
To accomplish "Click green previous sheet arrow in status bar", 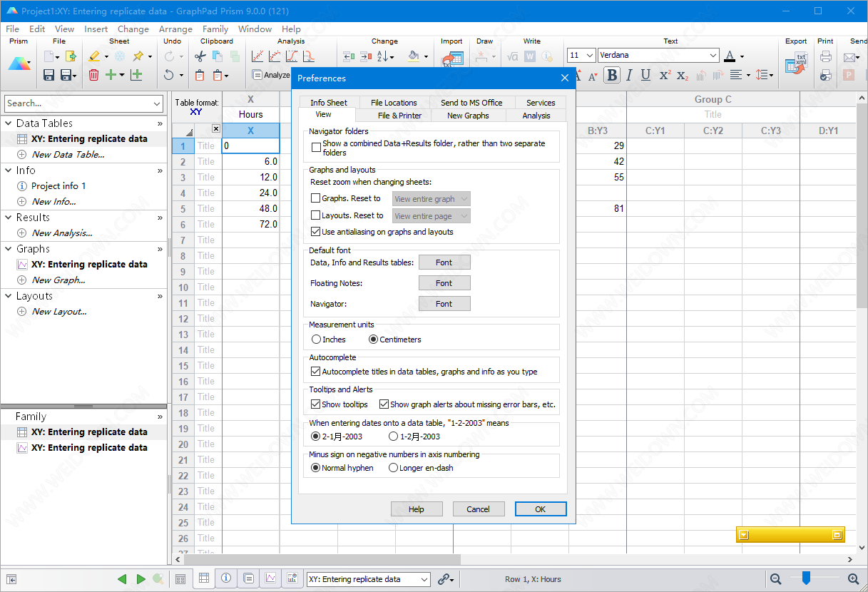I will [x=122, y=579].
